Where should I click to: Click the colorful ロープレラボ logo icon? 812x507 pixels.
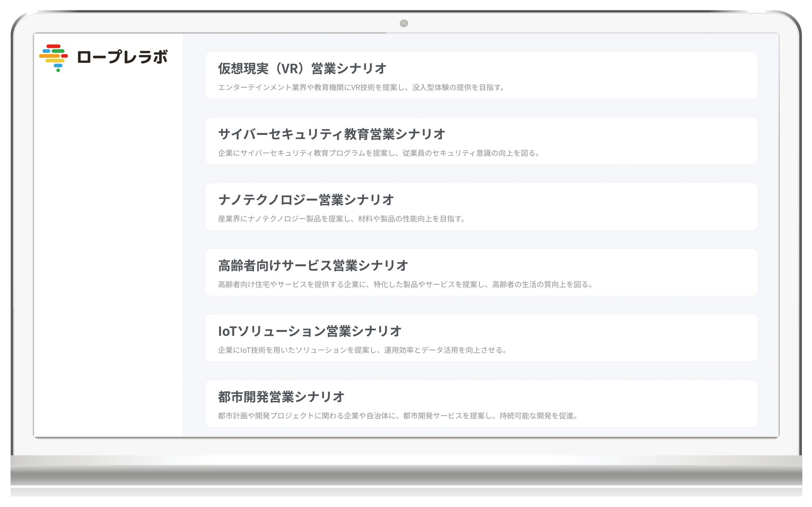click(x=54, y=57)
